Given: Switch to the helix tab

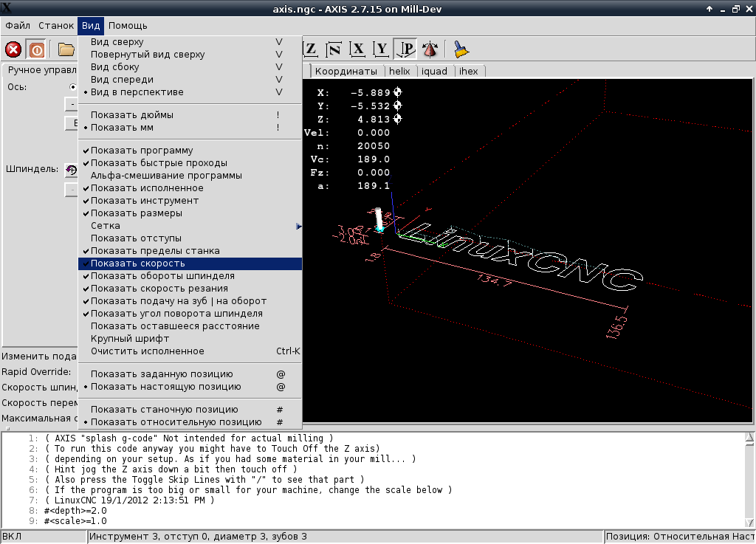Looking at the screenshot, I should [x=399, y=72].
